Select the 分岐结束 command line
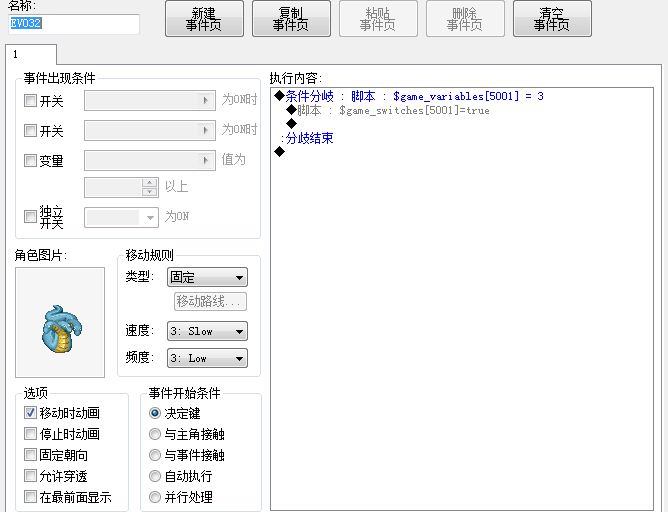The width and height of the screenshot is (668, 512). 307,138
